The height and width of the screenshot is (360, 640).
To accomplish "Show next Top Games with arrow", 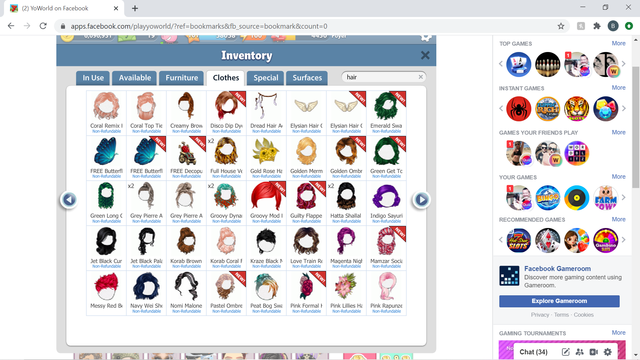I will pyautogui.click(x=623, y=64).
